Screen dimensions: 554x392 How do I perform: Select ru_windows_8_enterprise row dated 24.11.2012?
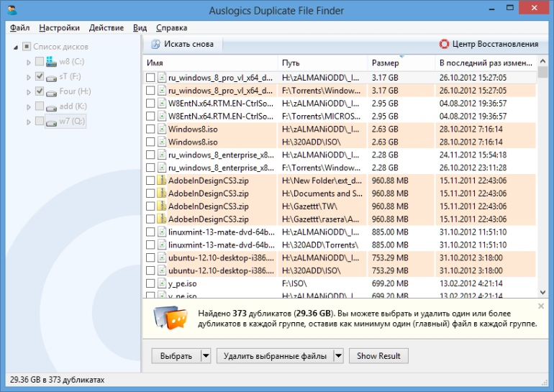(x=340, y=155)
